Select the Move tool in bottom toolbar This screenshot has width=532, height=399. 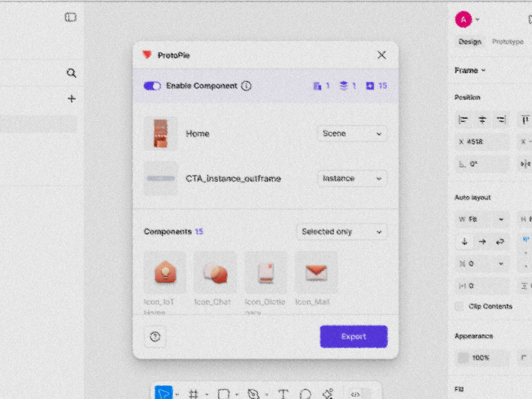tap(164, 393)
